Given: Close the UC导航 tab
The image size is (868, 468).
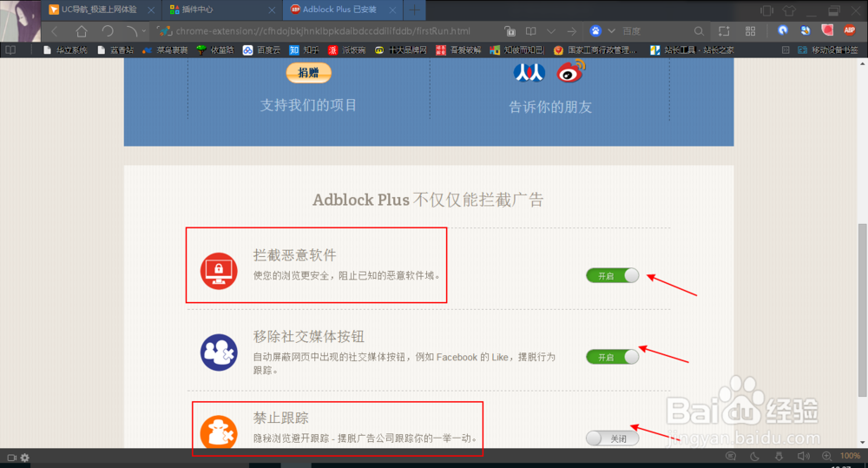Looking at the screenshot, I should [150, 10].
